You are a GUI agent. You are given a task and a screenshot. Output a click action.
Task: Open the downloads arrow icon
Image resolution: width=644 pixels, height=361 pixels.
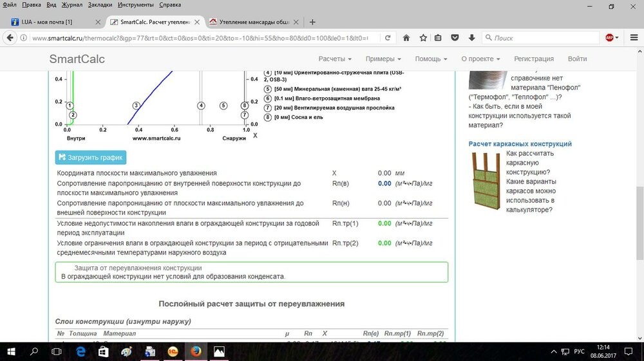472,38
